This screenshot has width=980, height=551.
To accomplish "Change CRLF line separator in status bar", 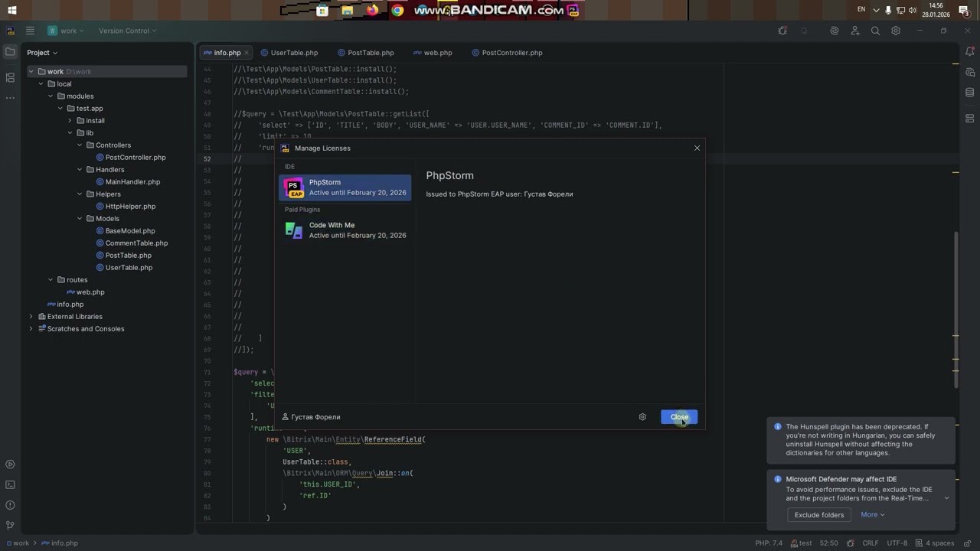I will pos(871,543).
